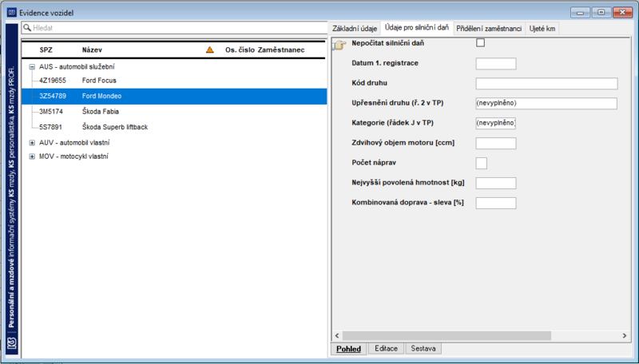This screenshot has height=364, width=639.
Task: Click the Datum 1. registrace field
Action: pos(495,64)
